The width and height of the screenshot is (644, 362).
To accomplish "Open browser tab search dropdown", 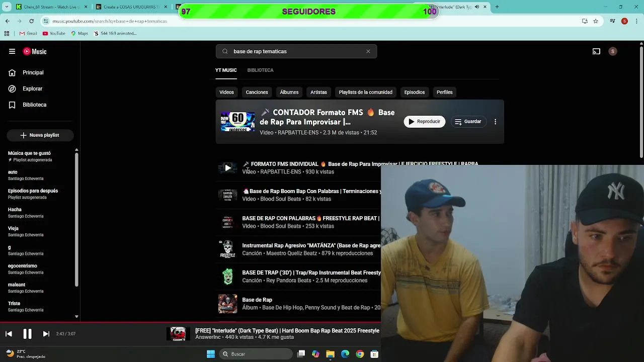I will coord(7,7).
